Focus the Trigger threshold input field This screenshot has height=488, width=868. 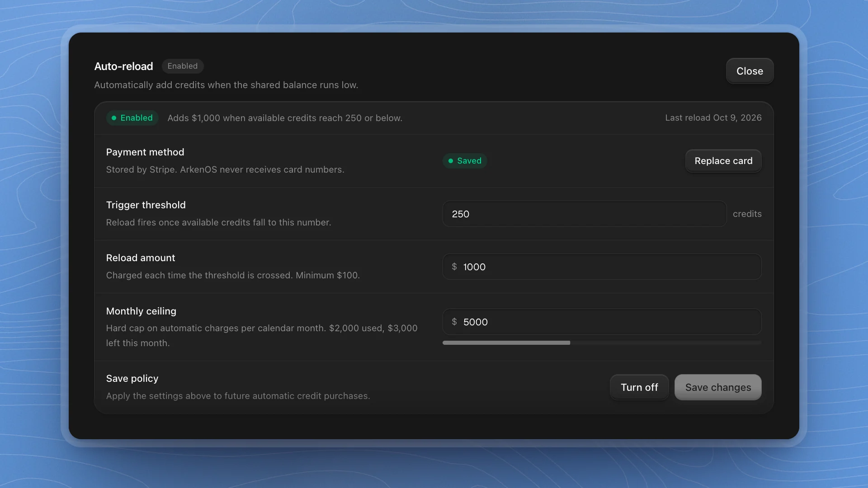click(584, 214)
